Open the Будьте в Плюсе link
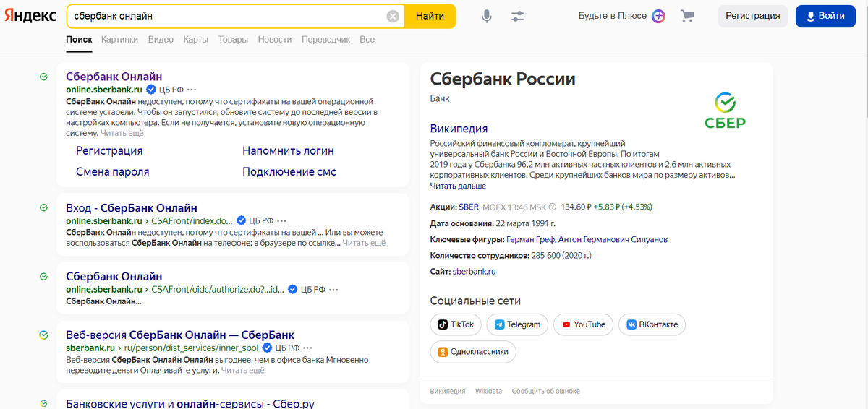Screen dimensions: 868x409 pyautogui.click(x=613, y=16)
